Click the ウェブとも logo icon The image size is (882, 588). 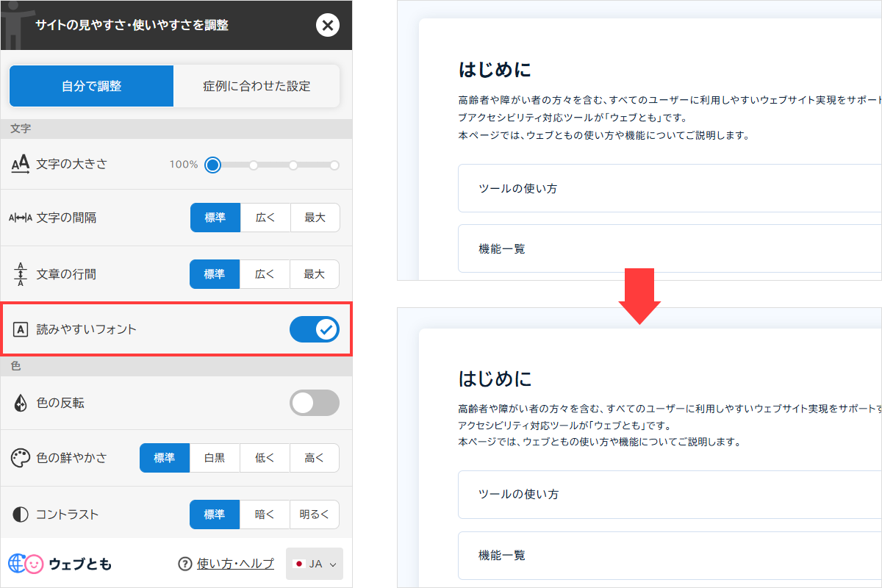tap(26, 564)
